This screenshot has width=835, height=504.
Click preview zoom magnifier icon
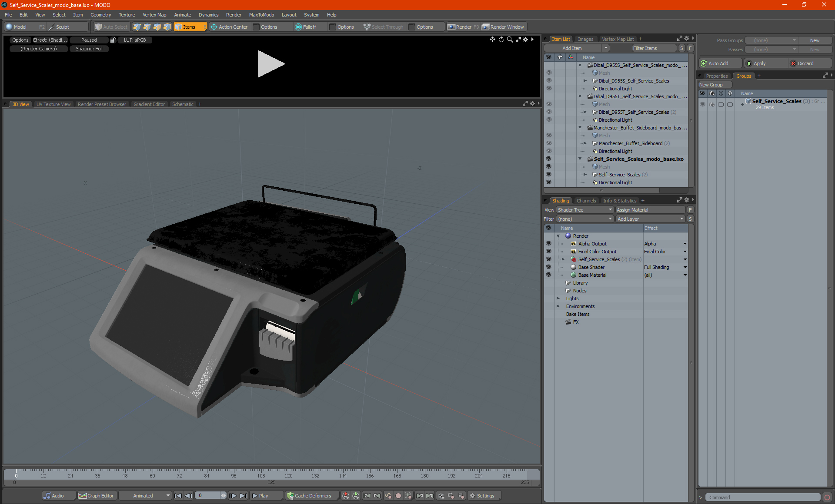(x=510, y=40)
